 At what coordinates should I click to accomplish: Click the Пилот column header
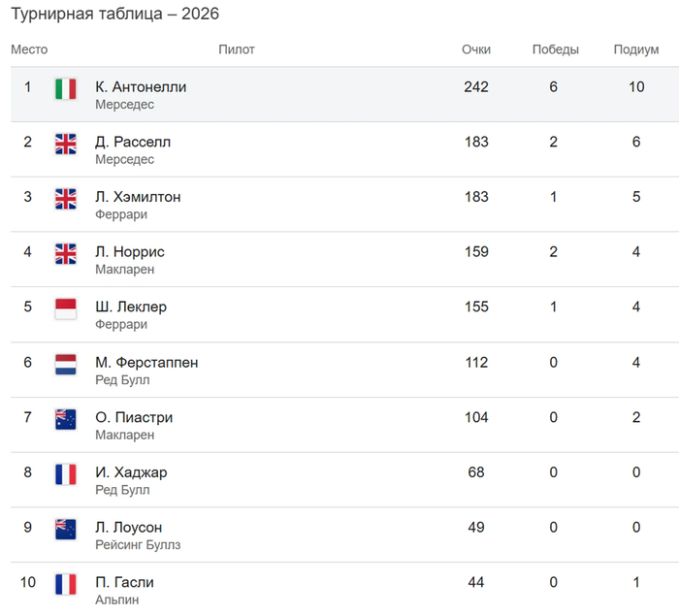[237, 49]
